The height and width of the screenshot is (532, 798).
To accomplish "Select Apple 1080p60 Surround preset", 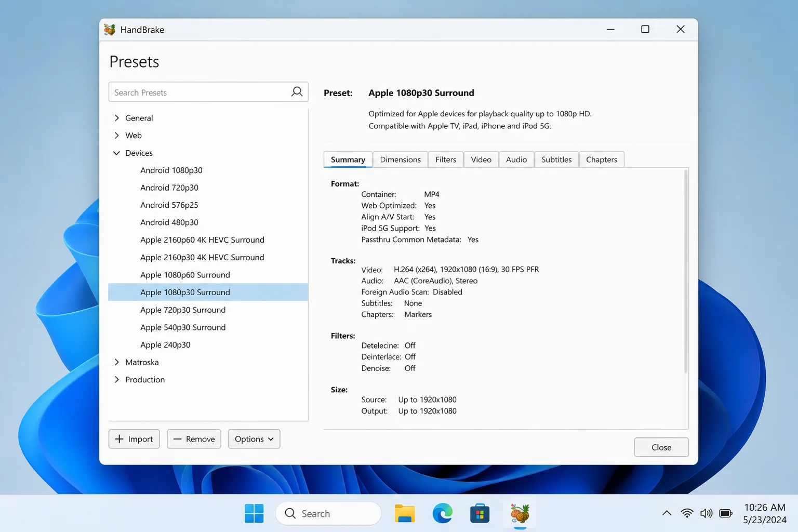I will click(185, 275).
